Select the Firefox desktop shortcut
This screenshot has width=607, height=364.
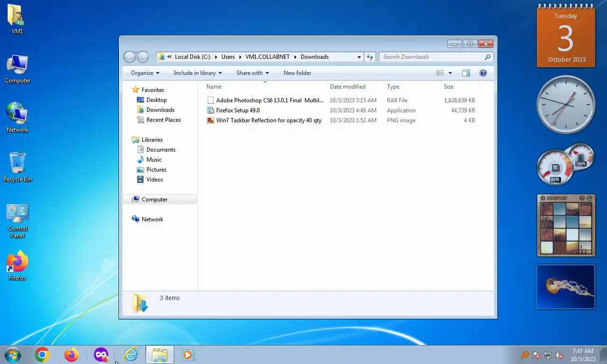click(x=18, y=266)
